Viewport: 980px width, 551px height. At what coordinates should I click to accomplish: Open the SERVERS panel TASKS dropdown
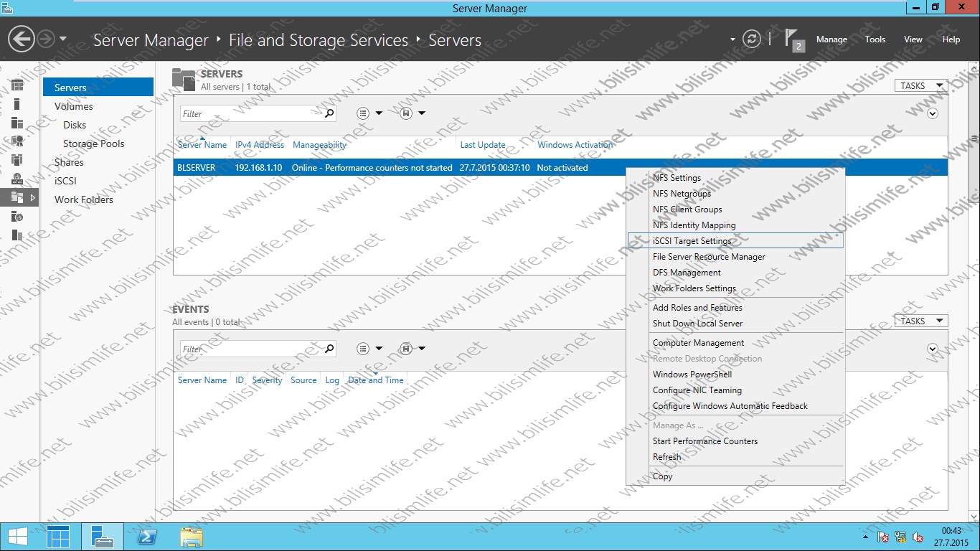[921, 85]
